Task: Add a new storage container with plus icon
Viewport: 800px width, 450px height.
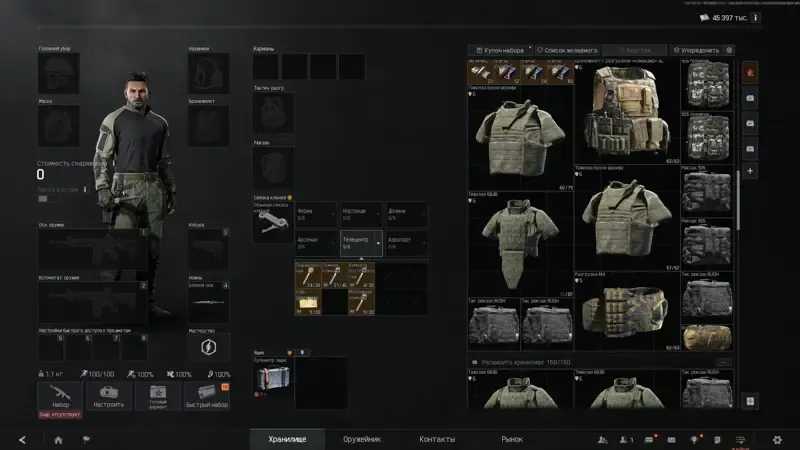Action: [750, 171]
